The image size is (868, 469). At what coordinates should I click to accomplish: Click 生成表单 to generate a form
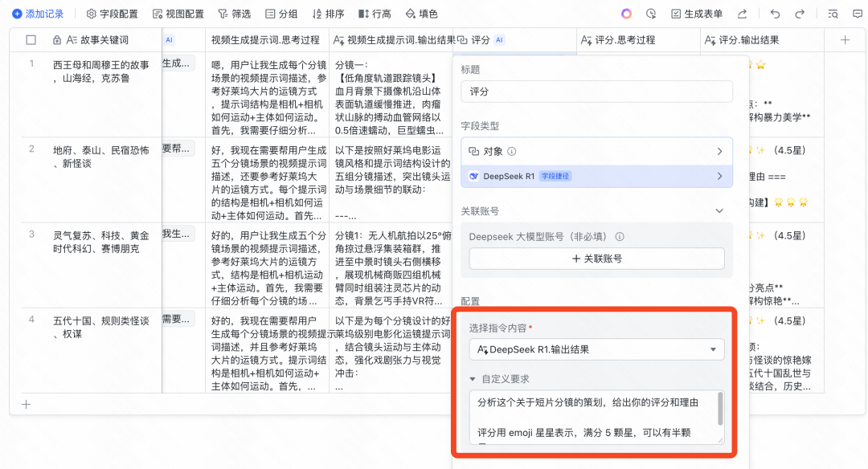tap(697, 14)
